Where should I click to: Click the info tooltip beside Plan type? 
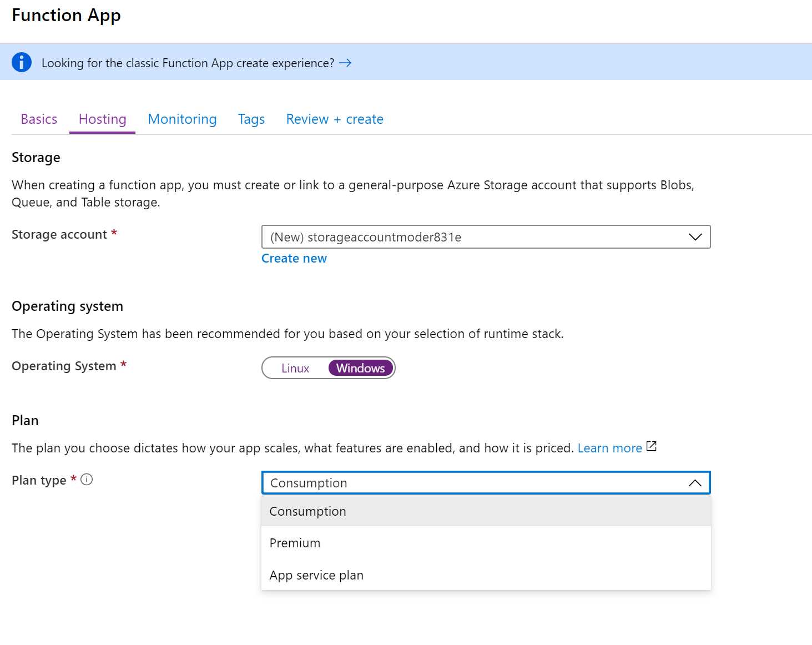[87, 480]
